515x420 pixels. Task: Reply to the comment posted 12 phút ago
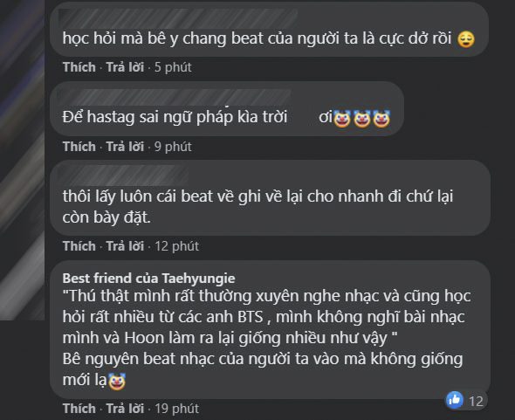[x=125, y=246]
